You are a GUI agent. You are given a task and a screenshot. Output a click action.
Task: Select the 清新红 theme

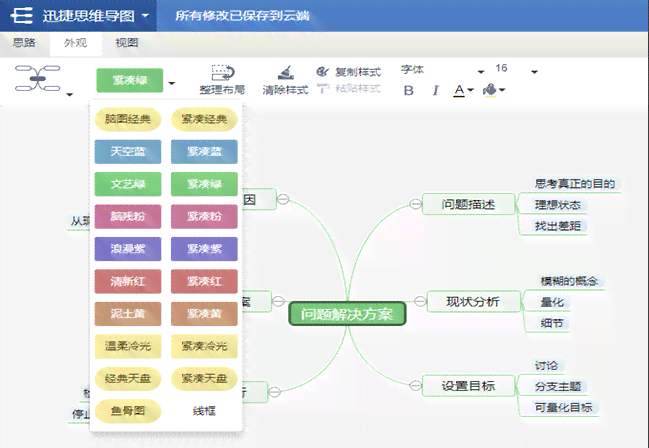click(128, 281)
